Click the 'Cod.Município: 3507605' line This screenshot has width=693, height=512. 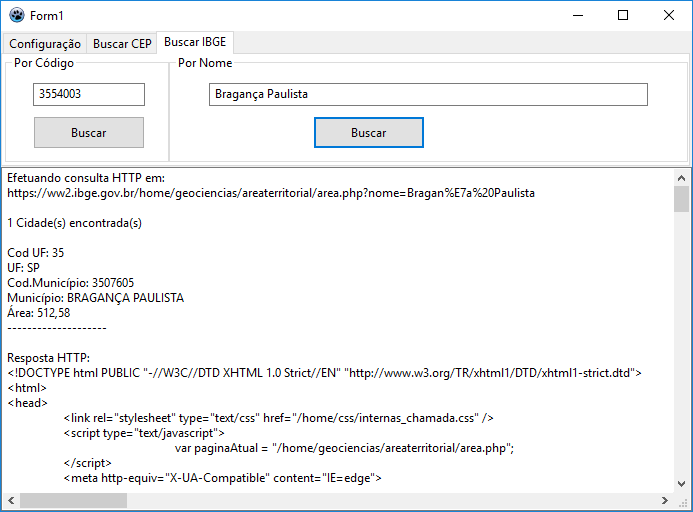(70, 283)
